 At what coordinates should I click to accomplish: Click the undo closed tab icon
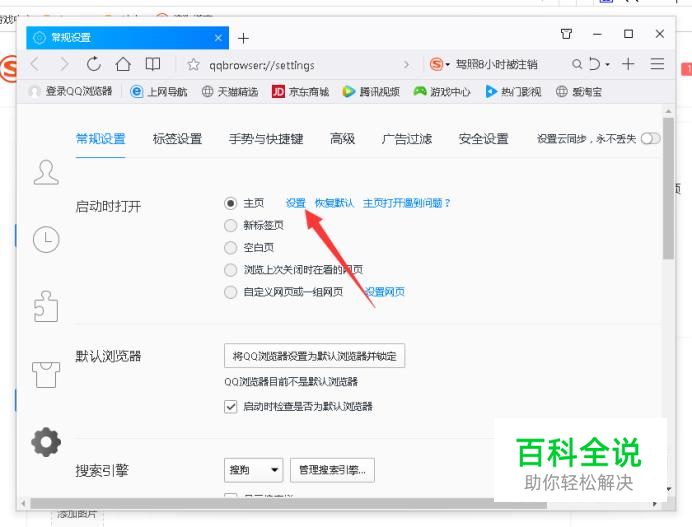click(595, 64)
